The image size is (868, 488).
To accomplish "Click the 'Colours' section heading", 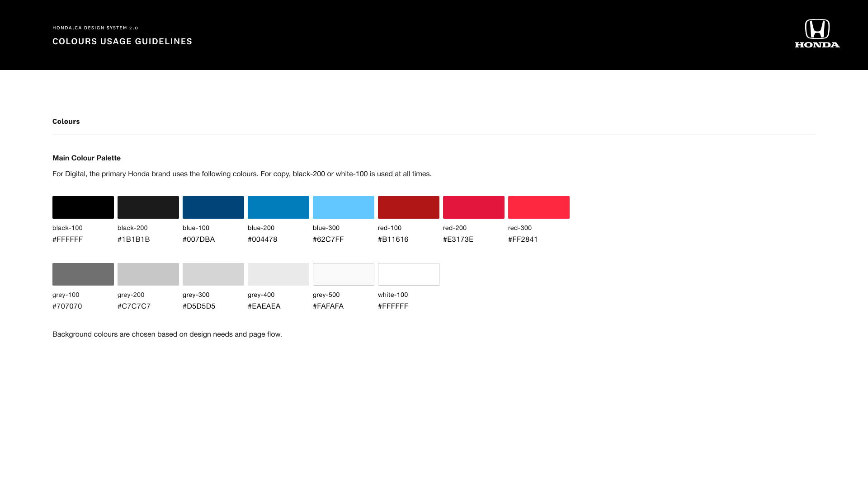I will 66,122.
